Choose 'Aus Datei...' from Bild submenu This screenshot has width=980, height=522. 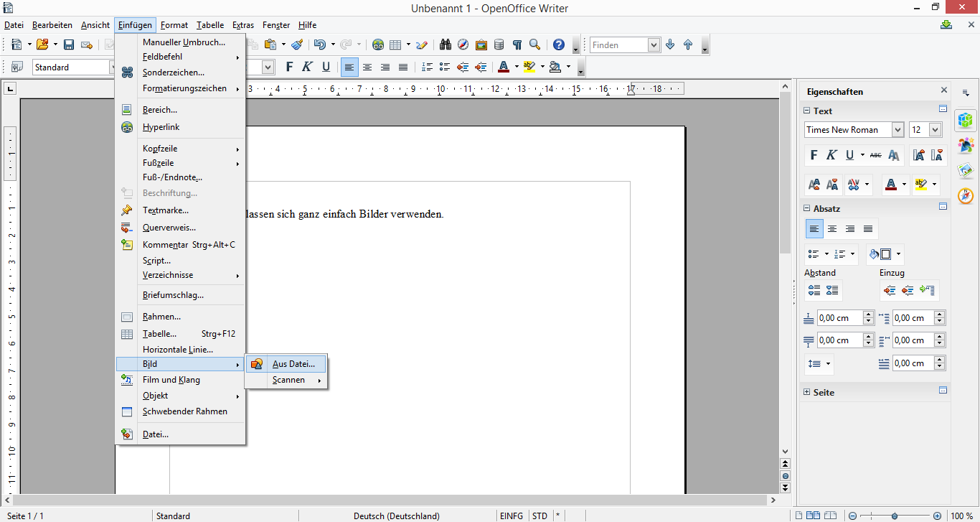coord(293,364)
